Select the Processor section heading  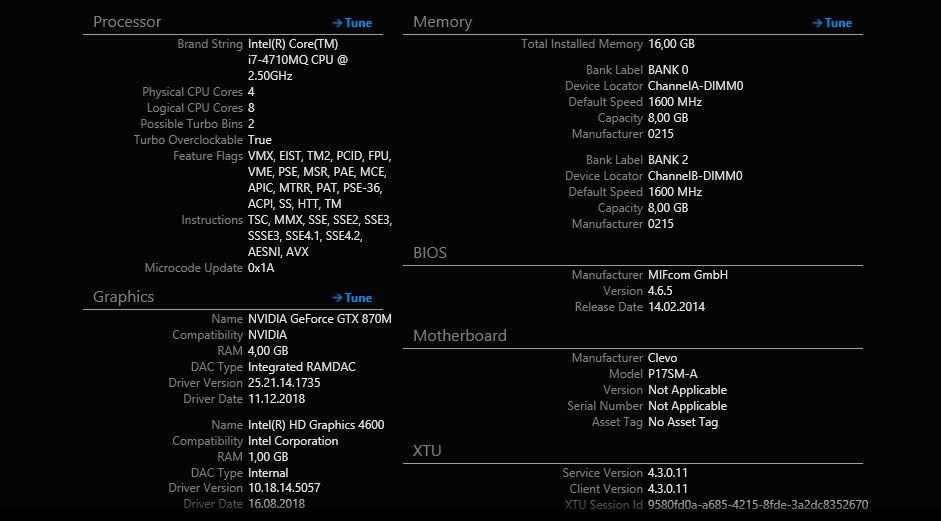tap(127, 22)
